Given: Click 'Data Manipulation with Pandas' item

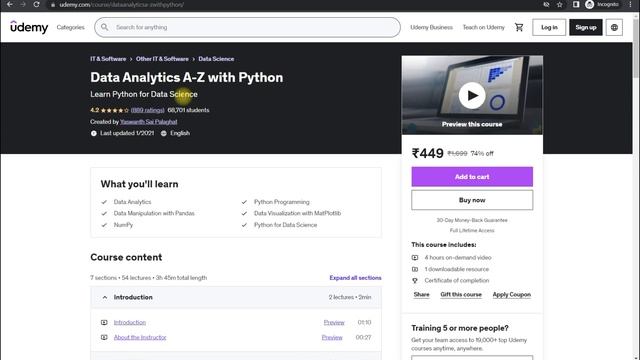Looking at the screenshot, I should (x=154, y=213).
